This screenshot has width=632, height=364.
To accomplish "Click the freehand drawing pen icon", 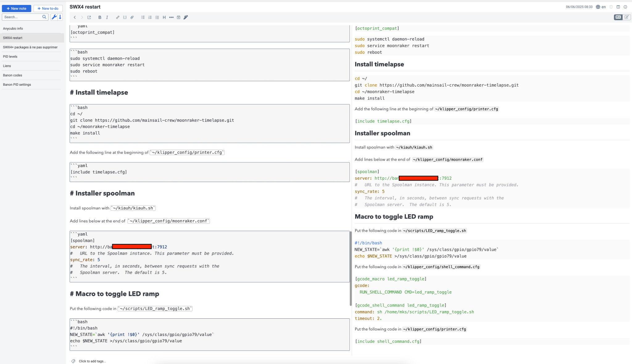I will click(x=186, y=17).
